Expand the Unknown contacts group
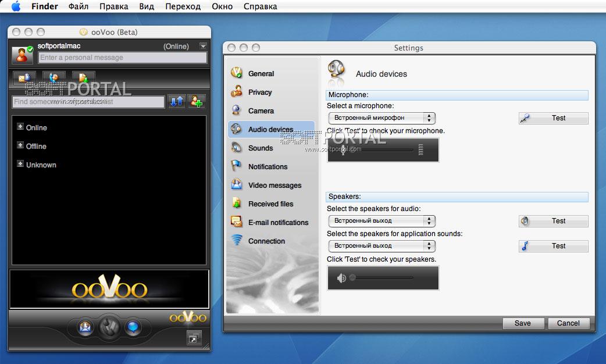The image size is (606, 364). (20, 163)
